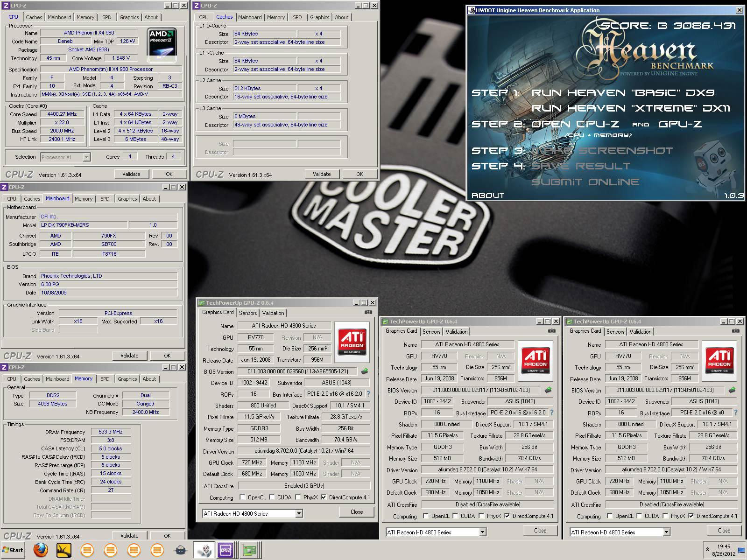The image size is (747, 560).
Task: Open Graphics tab in CPU-Z Mainboard window
Action: (127, 199)
